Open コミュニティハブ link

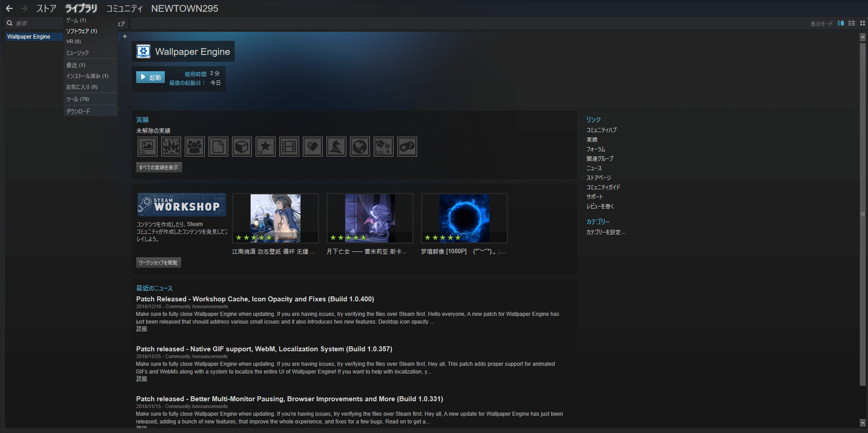[602, 130]
